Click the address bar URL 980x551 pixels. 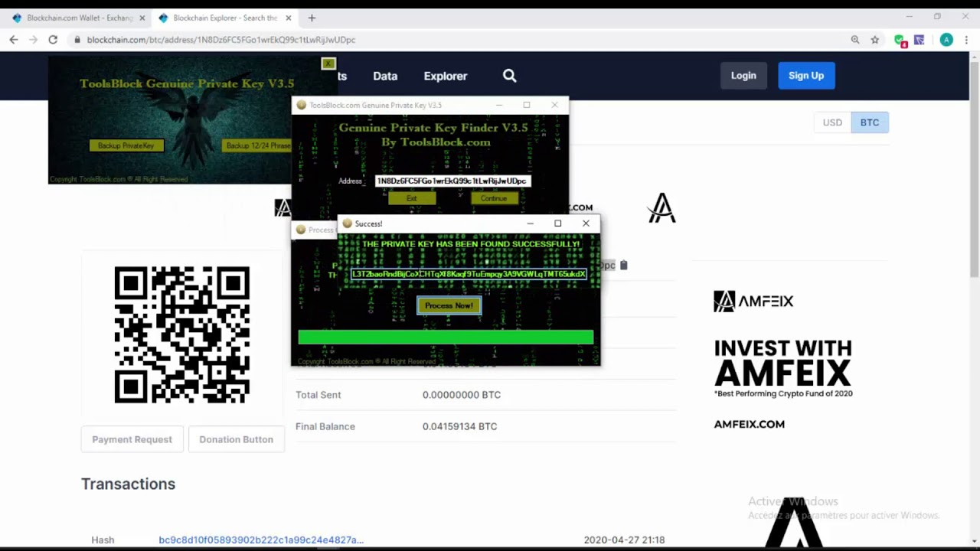pos(221,40)
